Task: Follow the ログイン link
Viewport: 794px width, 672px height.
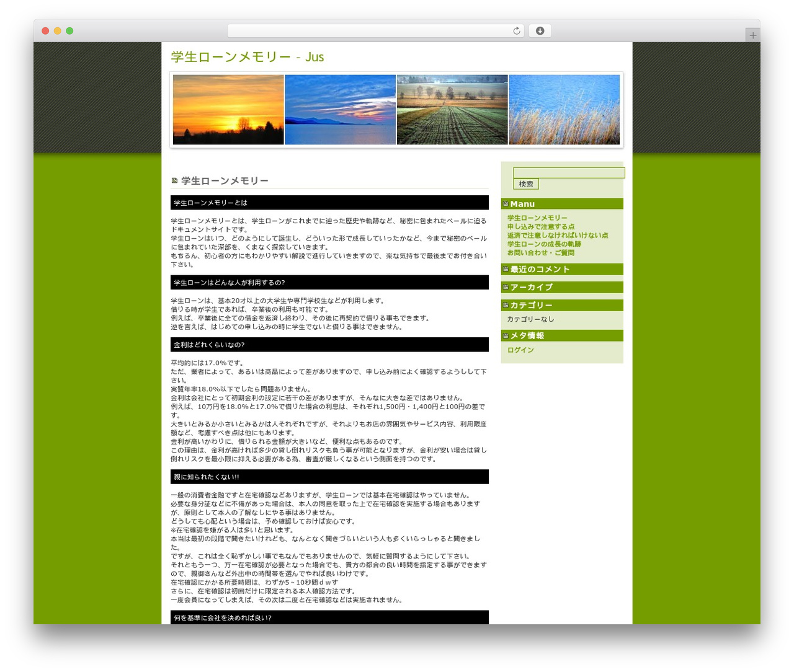Action: 520,350
